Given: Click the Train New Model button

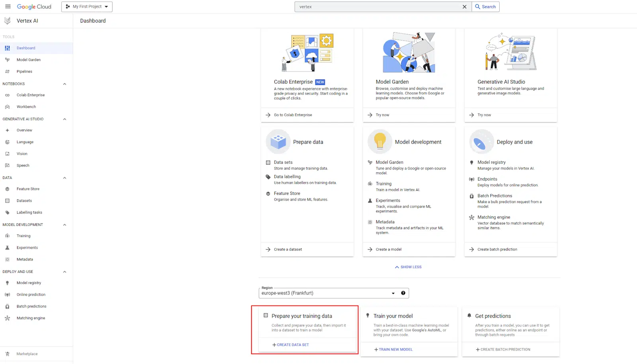Looking at the screenshot, I should 393,350.
